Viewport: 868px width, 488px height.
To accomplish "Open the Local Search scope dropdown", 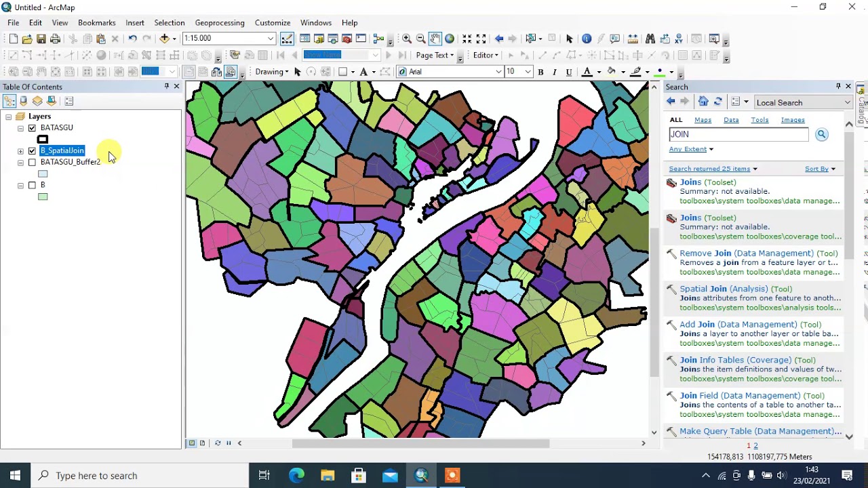I will pos(847,102).
